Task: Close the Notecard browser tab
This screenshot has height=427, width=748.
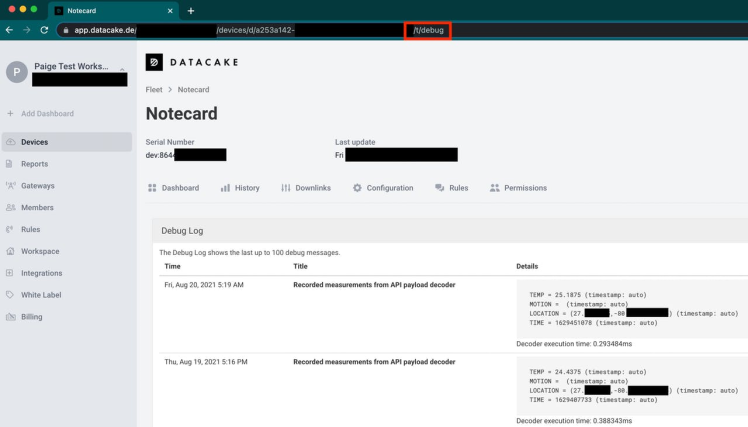Action: (x=170, y=10)
